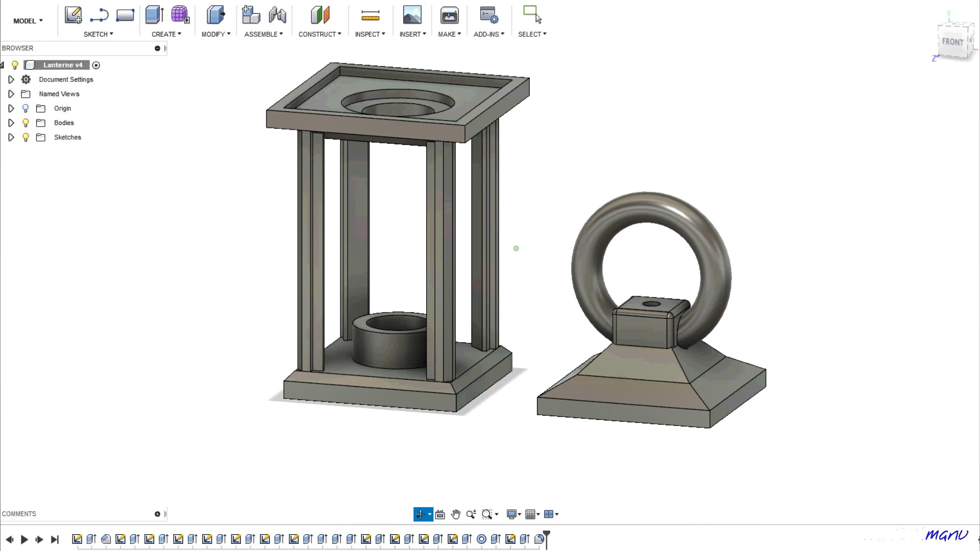Collapse the Lanterne v4 root node

[3, 65]
